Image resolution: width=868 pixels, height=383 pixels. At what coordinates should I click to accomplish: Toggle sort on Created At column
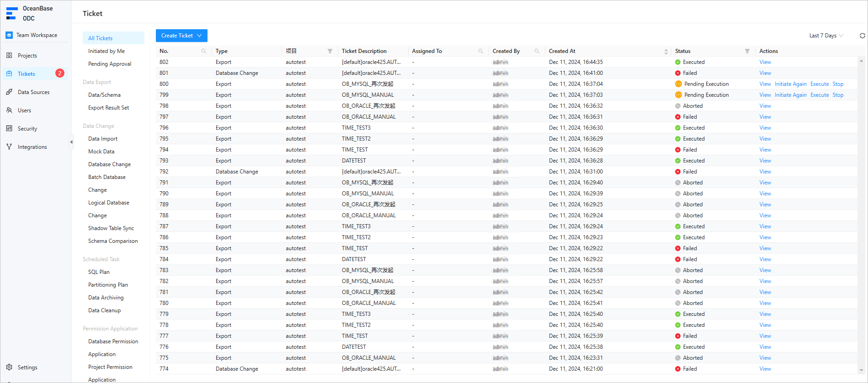[x=666, y=52]
